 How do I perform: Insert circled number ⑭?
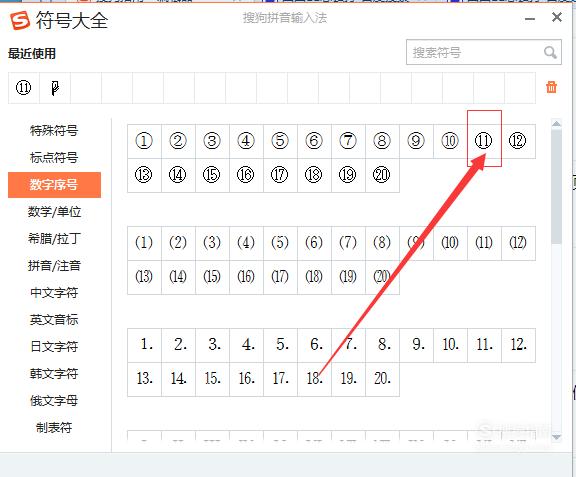[178, 175]
